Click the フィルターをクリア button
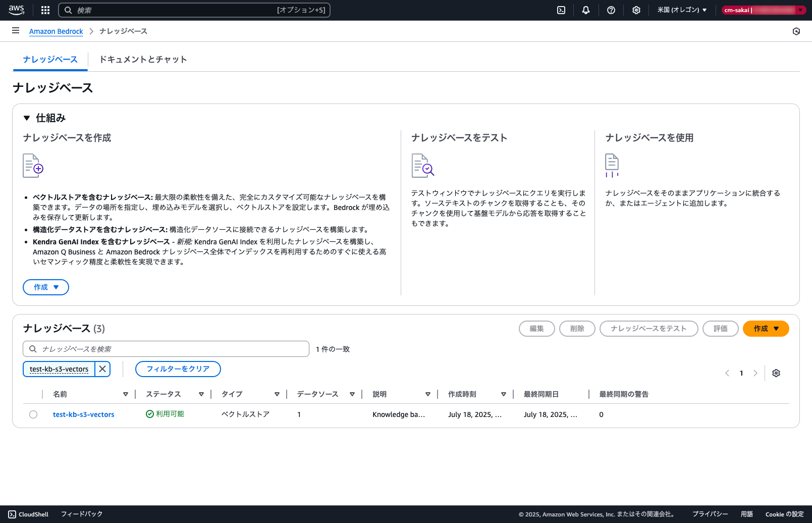 (178, 369)
